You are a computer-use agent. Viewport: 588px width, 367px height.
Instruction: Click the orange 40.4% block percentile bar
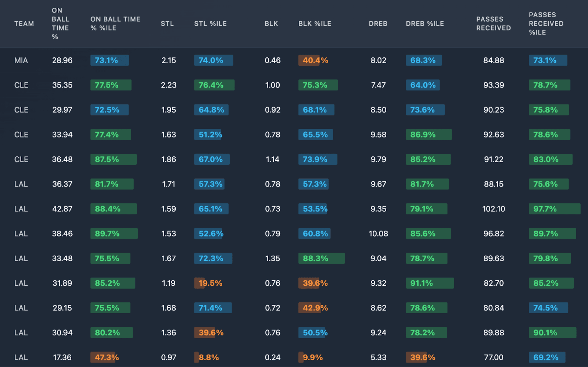tap(315, 60)
